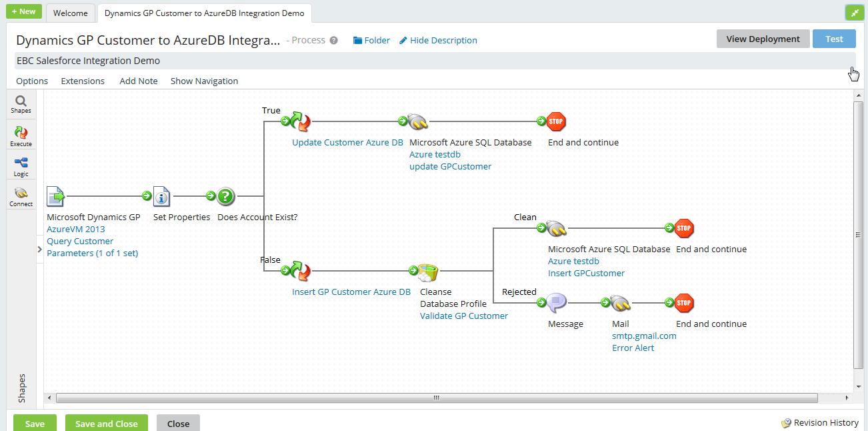Switch to the Welcome tab
Screen dimensions: 868x431
pos(70,13)
